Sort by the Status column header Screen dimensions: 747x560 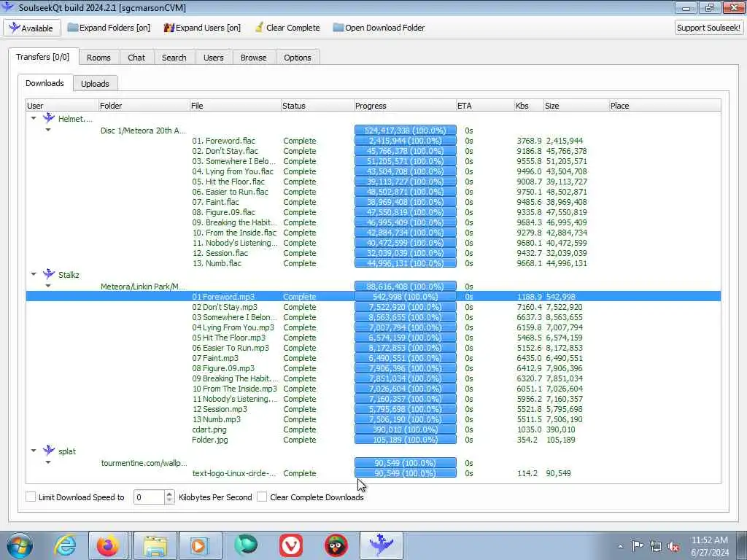[x=317, y=106]
